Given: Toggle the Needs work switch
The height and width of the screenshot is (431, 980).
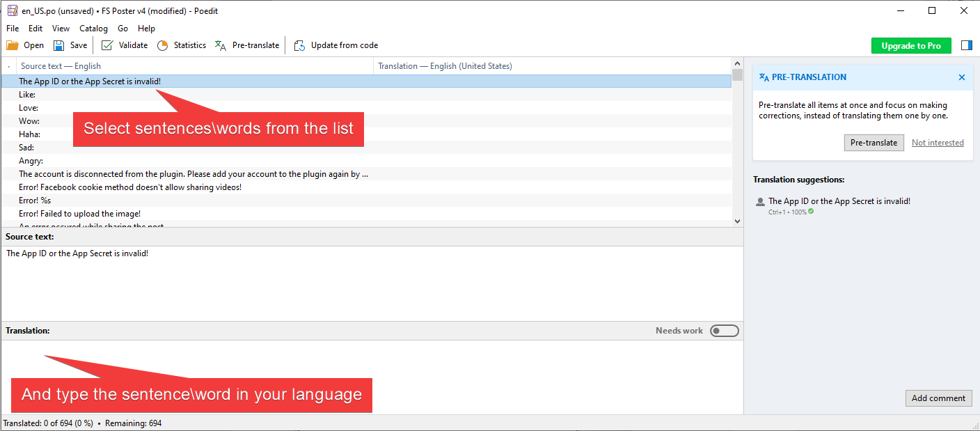Looking at the screenshot, I should pos(724,331).
